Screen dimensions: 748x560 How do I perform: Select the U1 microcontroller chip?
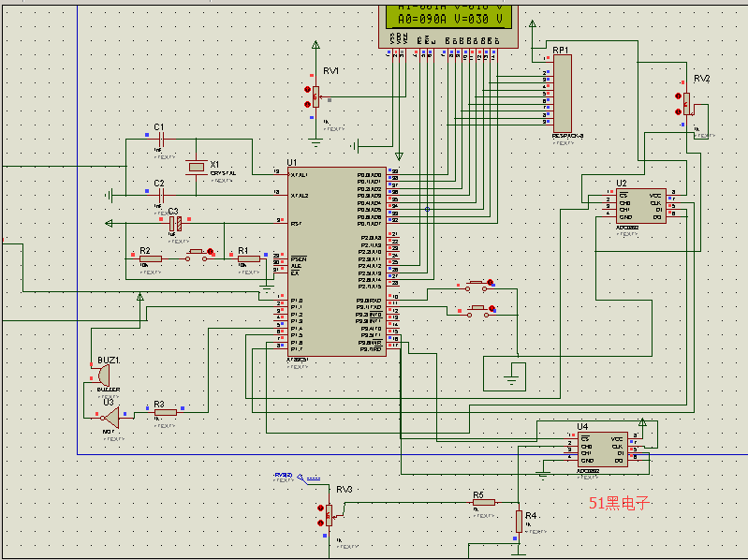pos(337,261)
